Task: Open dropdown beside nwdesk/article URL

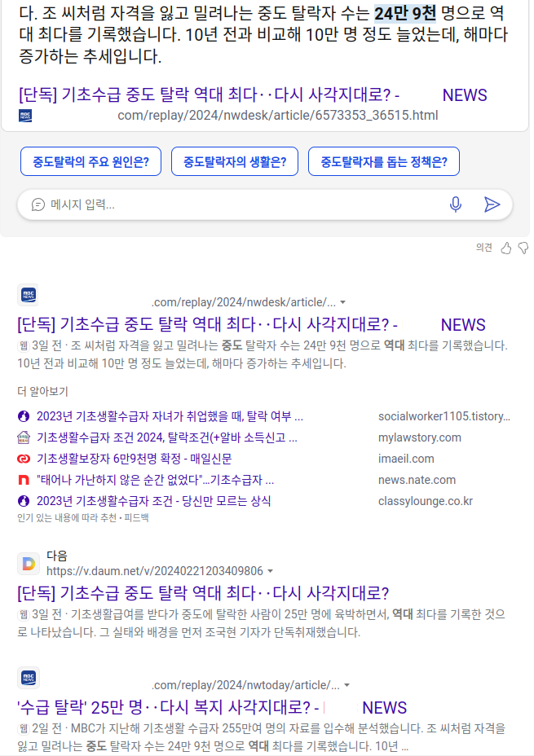Action: tap(343, 302)
